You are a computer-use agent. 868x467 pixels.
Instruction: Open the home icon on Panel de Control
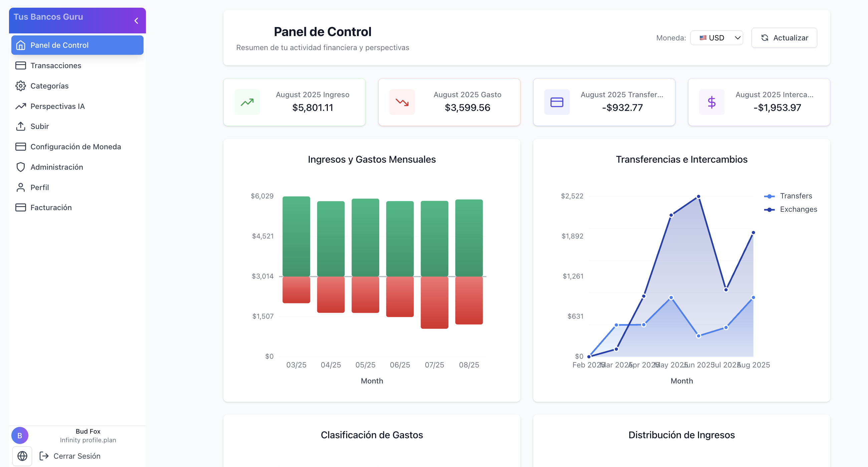21,45
